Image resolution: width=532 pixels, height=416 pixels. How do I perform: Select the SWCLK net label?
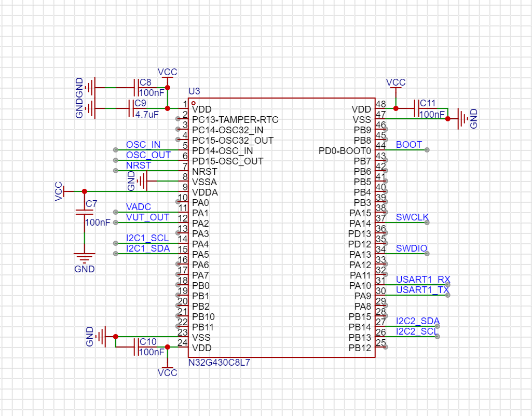(x=412, y=217)
